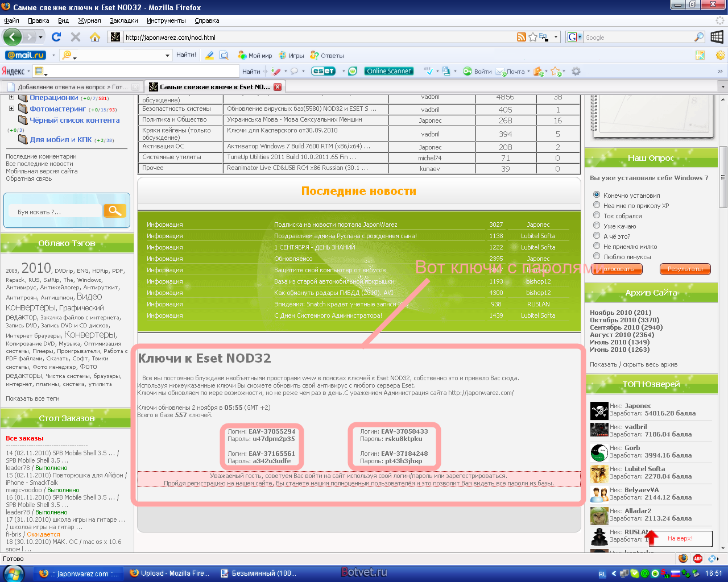Switch to Upload - Mozilla Firefox taskbar window

point(169,573)
